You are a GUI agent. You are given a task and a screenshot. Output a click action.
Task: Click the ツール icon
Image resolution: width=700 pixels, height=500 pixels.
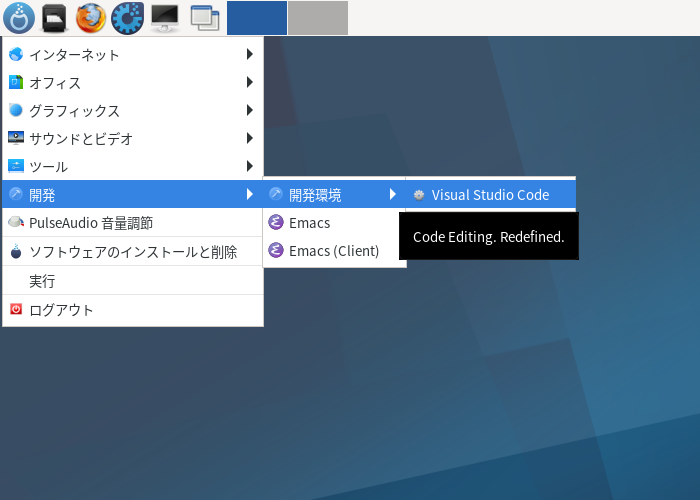pyautogui.click(x=16, y=166)
